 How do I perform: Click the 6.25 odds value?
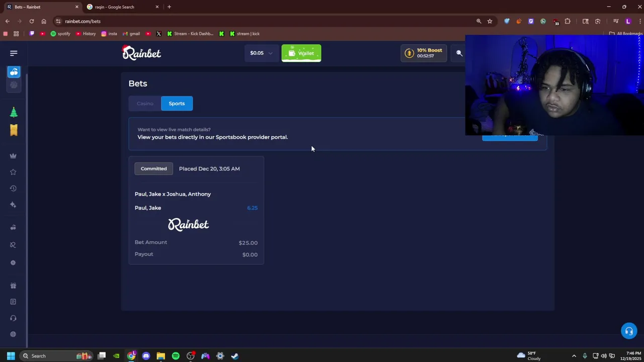[252, 208]
